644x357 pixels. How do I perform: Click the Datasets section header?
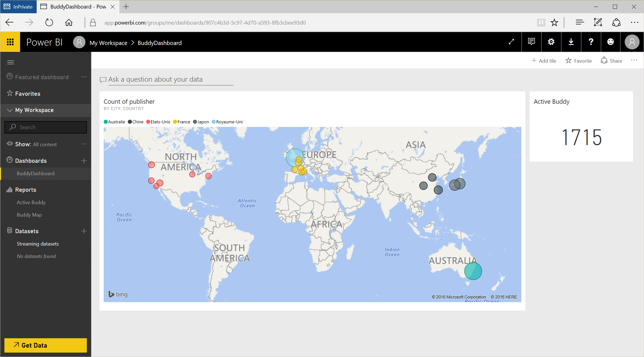[27, 231]
